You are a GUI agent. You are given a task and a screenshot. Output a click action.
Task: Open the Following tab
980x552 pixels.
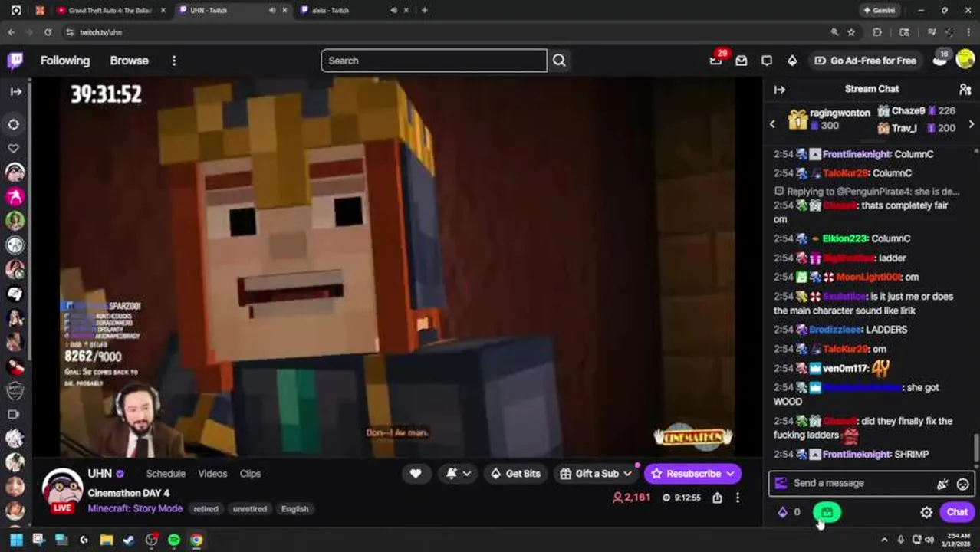(x=65, y=61)
